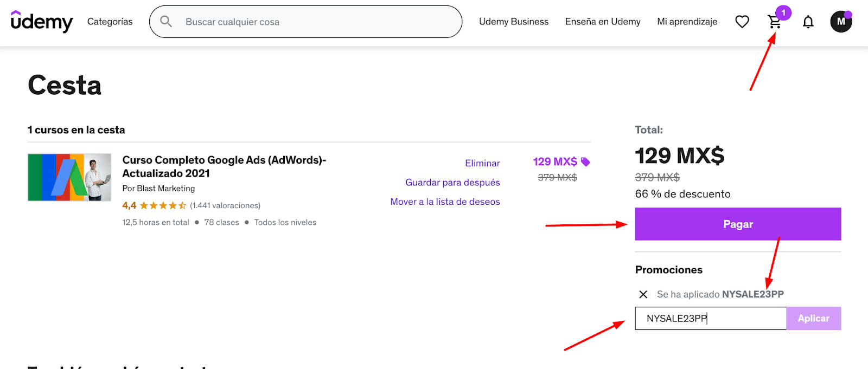Open Enseña en Udemy
The width and height of the screenshot is (868, 369).
[603, 22]
